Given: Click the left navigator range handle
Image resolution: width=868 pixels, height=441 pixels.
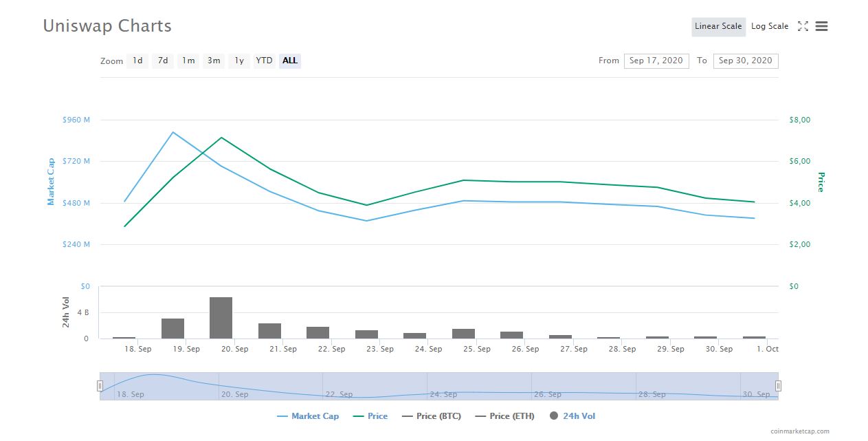Looking at the screenshot, I should [x=100, y=386].
